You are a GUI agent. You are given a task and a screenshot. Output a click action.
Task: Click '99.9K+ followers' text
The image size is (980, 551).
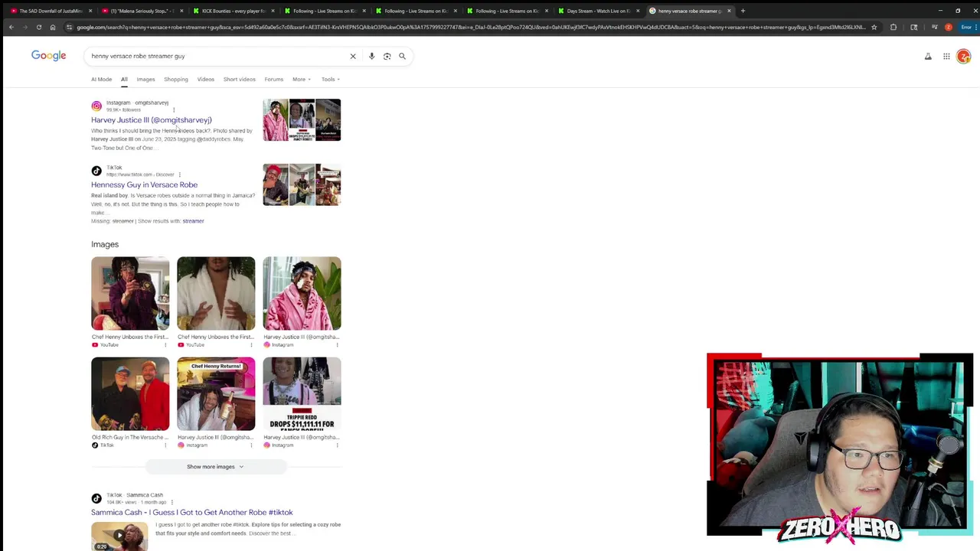[123, 110]
